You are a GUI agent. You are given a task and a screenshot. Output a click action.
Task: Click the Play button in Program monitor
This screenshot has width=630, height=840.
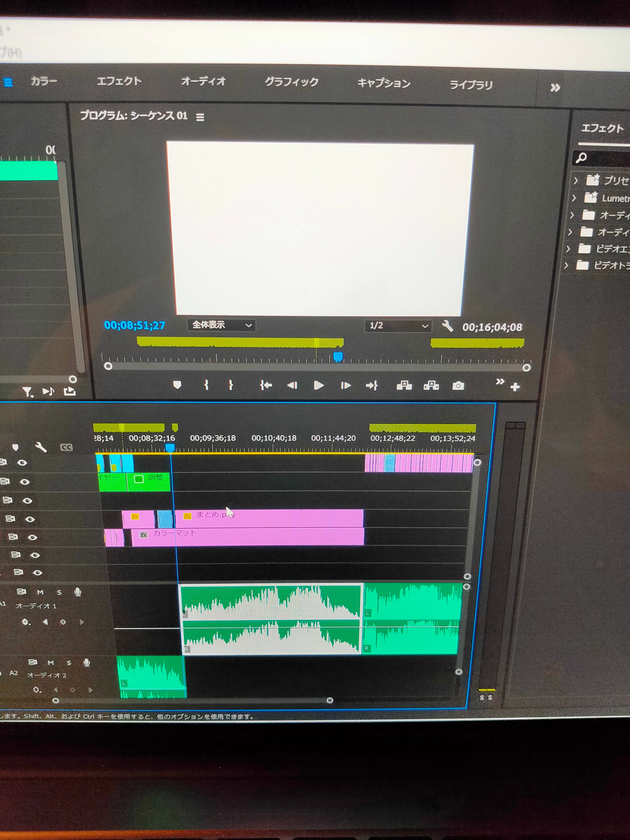pyautogui.click(x=319, y=385)
